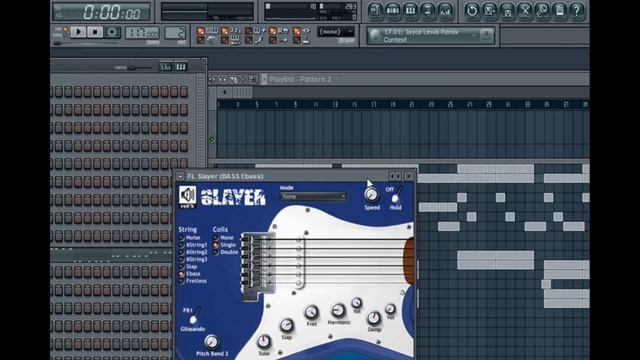Click the download arrow beside the news panel
640x360 pixels.
tap(487, 36)
